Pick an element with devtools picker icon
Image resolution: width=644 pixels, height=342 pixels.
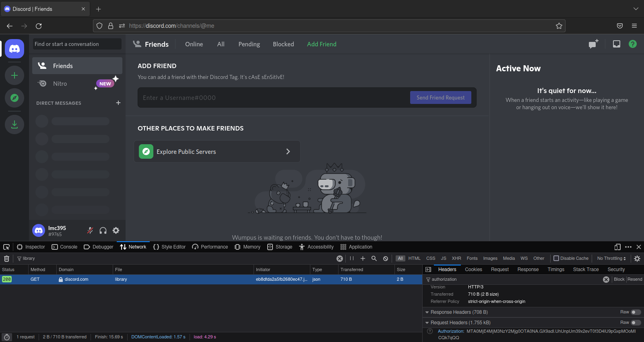point(6,247)
